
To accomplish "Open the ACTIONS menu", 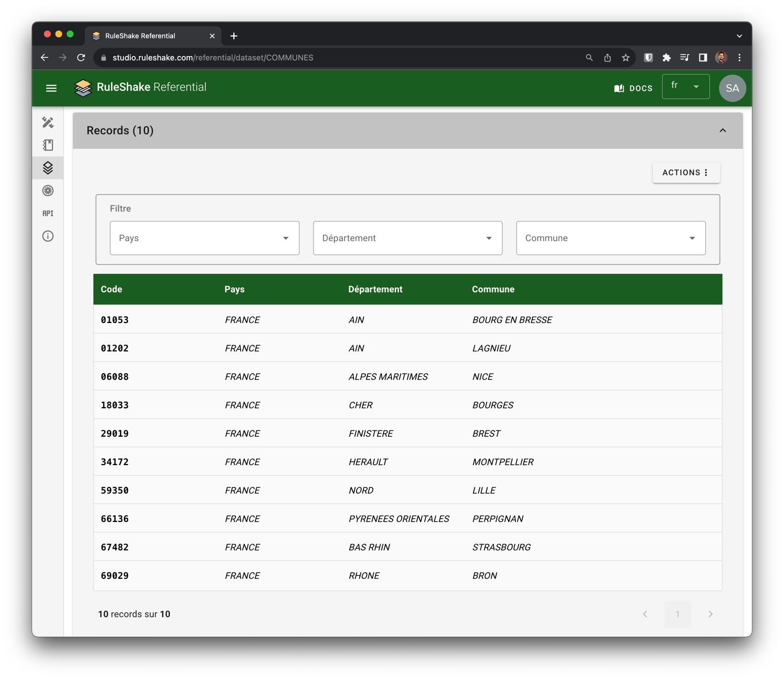I will tap(686, 173).
